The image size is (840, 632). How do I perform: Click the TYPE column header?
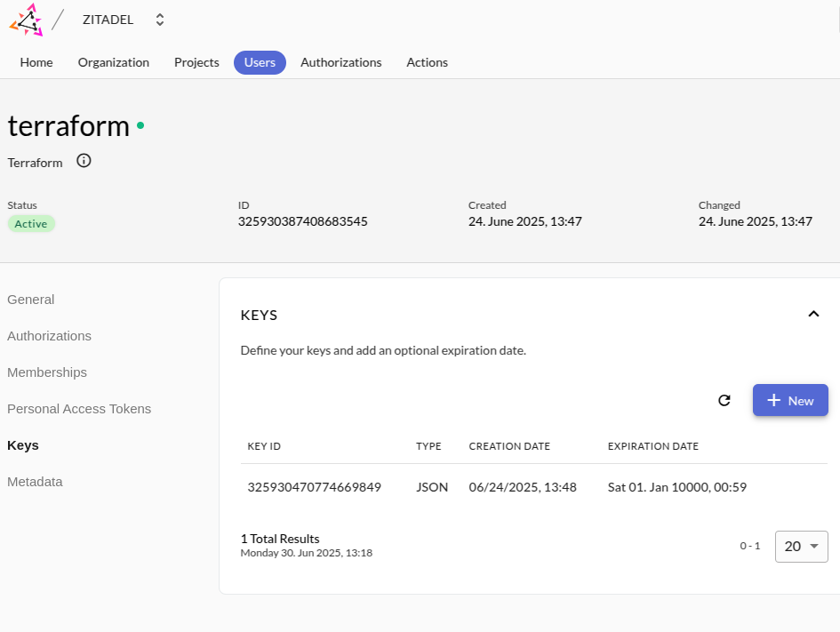pyautogui.click(x=428, y=447)
